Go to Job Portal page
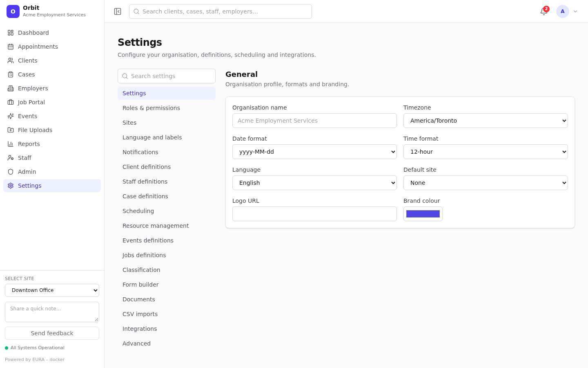Image resolution: width=588 pixels, height=368 pixels. pyautogui.click(x=52, y=102)
